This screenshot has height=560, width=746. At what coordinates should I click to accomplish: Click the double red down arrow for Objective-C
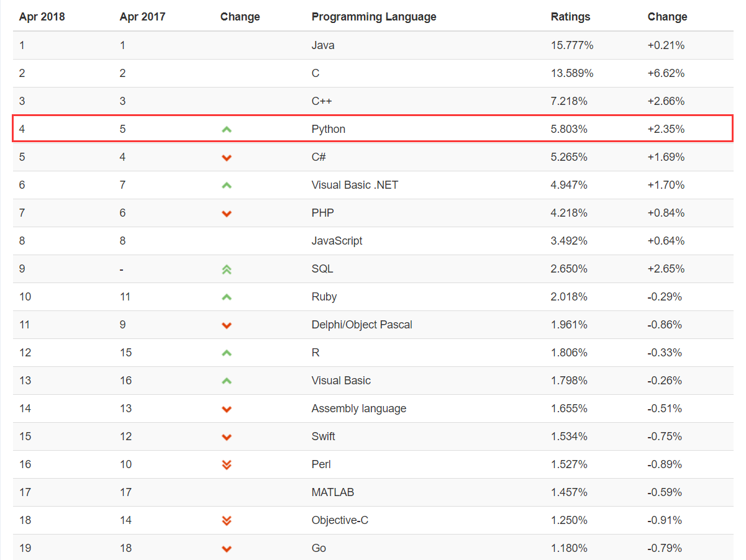pos(227,520)
